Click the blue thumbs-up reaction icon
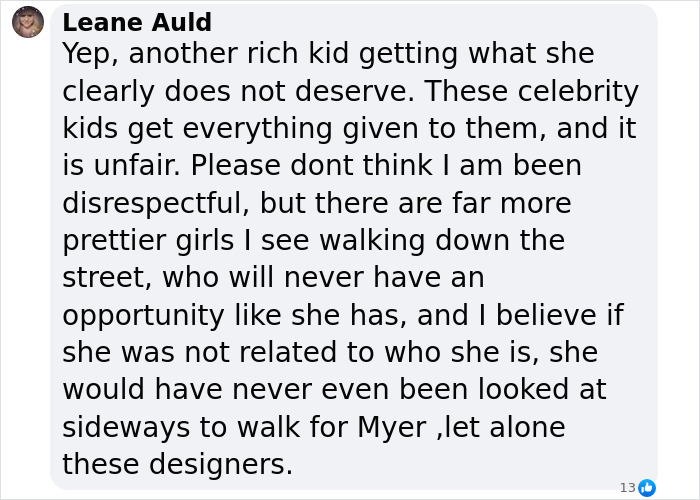 pyautogui.click(x=647, y=487)
